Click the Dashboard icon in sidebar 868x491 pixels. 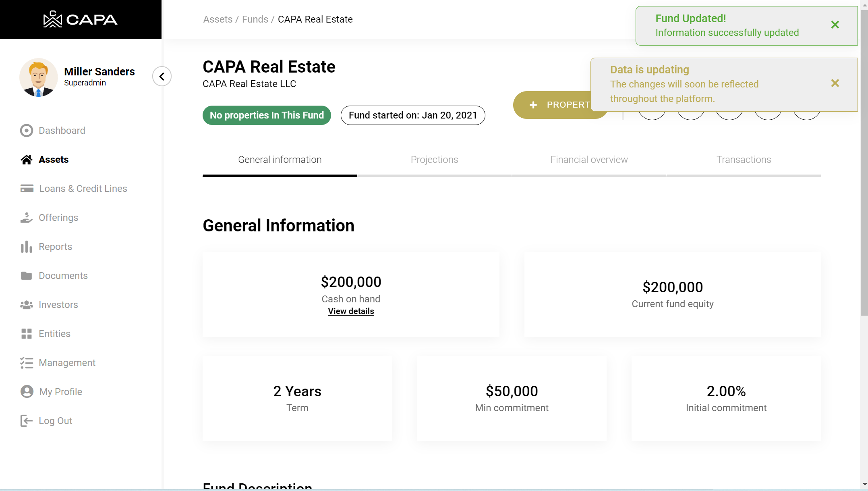pyautogui.click(x=27, y=131)
